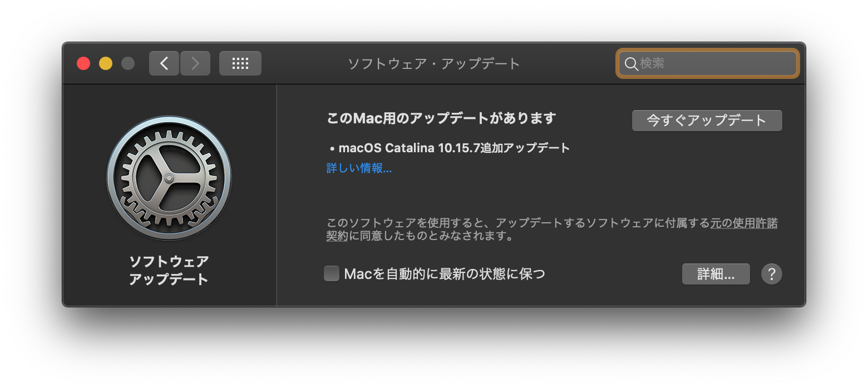Screen dimensions: 868x389
Task: Minimize the window with the yellow button
Action: (x=106, y=63)
